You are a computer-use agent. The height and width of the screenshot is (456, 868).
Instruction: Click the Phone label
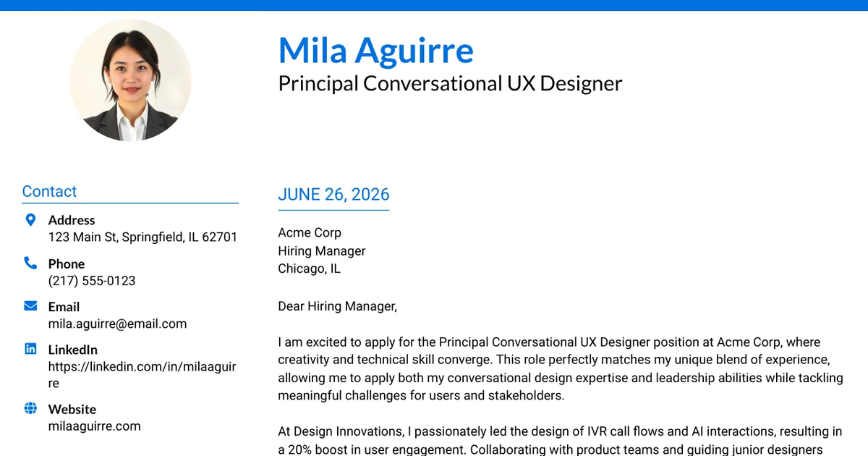click(67, 263)
